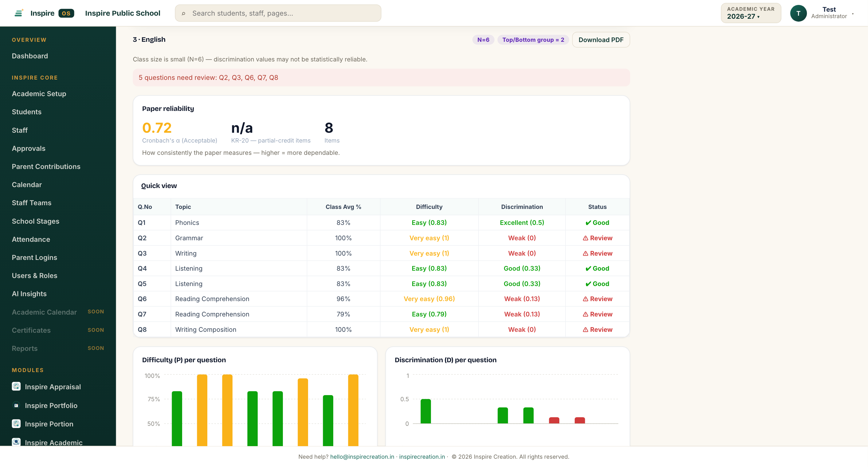Open the Inspire Portfolio module icon

[16, 405]
